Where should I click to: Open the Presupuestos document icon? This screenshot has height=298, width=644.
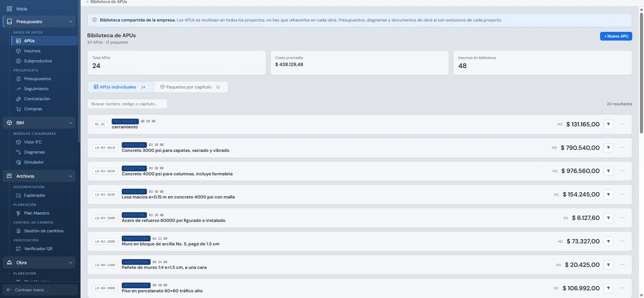coord(18,79)
